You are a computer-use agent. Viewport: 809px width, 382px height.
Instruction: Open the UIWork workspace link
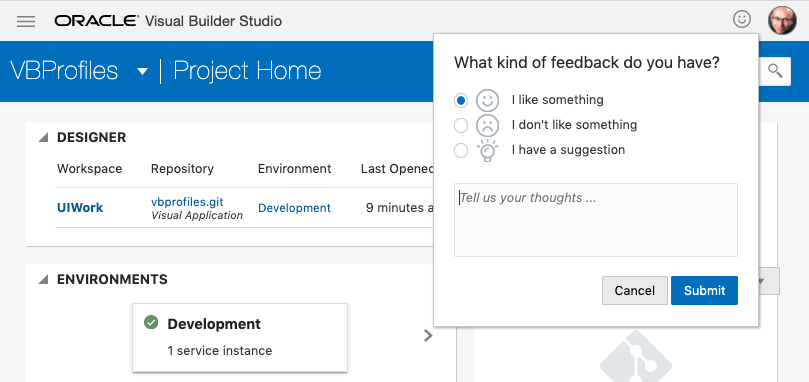click(x=80, y=208)
